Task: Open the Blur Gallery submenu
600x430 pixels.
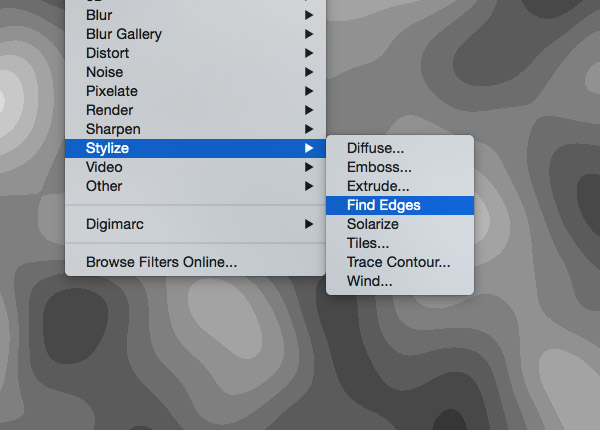Action: (x=124, y=34)
